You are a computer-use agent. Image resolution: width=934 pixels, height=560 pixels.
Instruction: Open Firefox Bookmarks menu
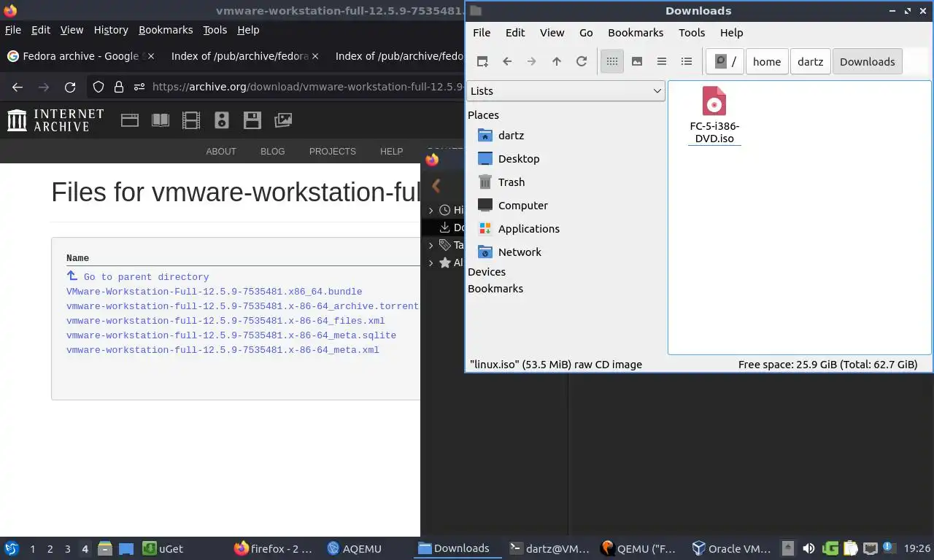[x=166, y=30]
